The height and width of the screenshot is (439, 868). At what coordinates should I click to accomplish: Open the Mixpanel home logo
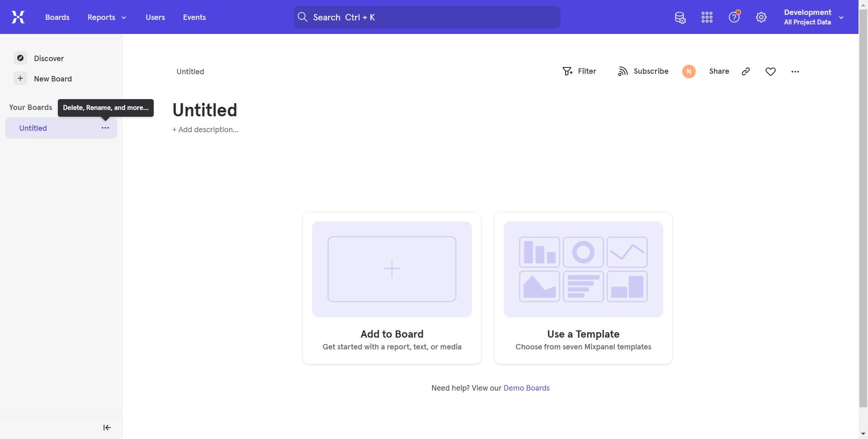click(x=18, y=17)
